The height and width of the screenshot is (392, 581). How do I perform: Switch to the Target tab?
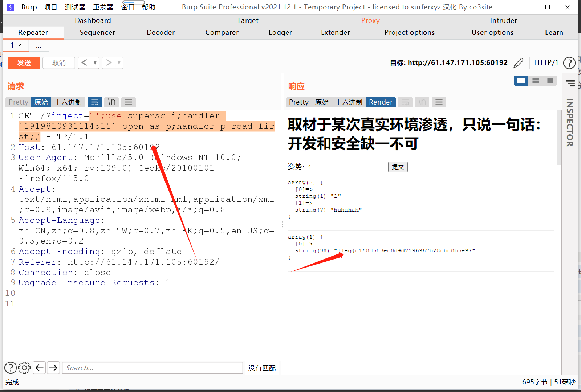pyautogui.click(x=248, y=21)
